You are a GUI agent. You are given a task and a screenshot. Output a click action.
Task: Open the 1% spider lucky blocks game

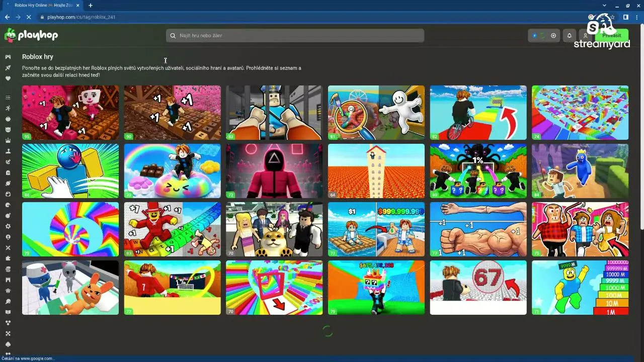478,171
